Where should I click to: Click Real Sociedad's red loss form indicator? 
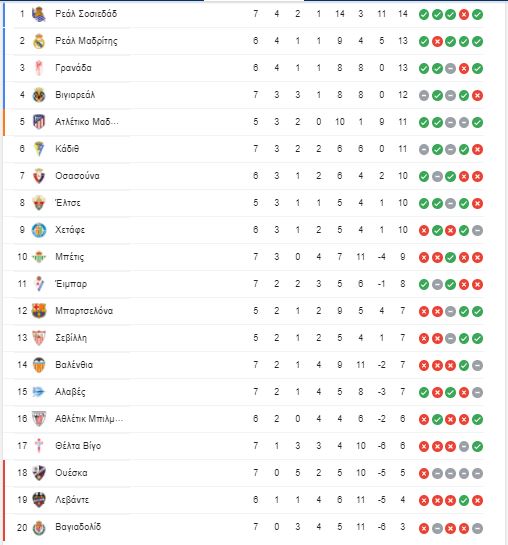(464, 15)
